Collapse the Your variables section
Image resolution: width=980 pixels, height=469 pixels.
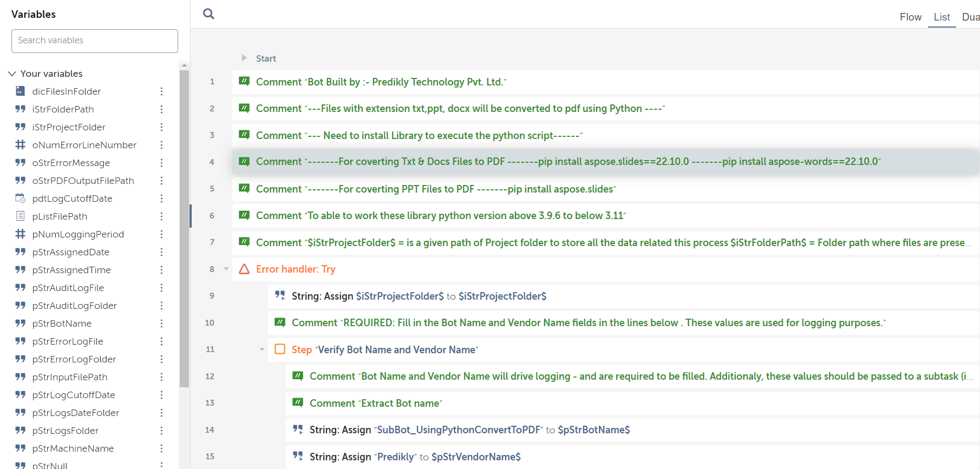(x=12, y=74)
